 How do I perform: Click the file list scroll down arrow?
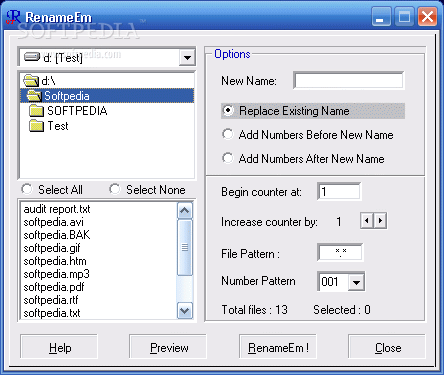tap(185, 311)
